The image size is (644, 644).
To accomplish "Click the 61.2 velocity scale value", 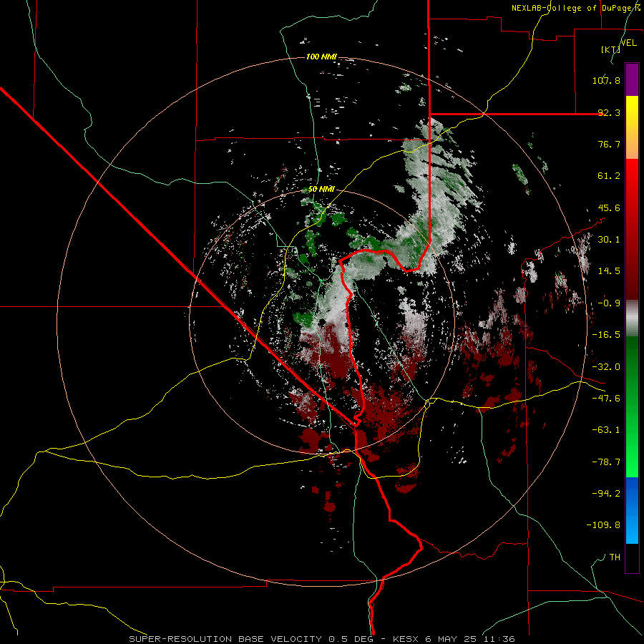I will [609, 176].
